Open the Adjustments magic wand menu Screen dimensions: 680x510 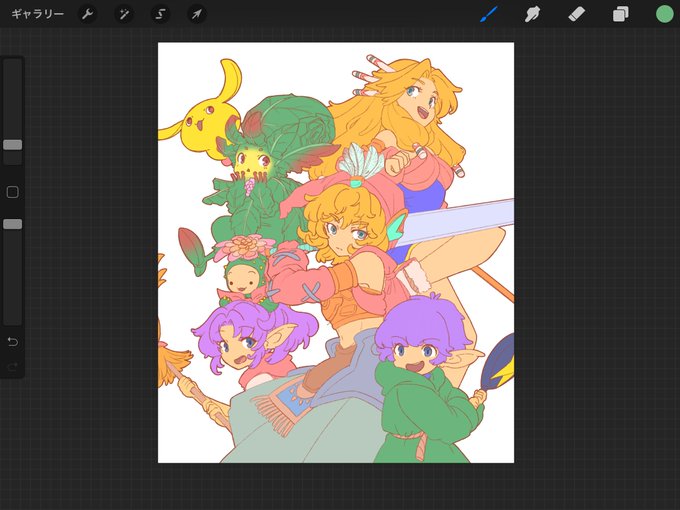[124, 14]
